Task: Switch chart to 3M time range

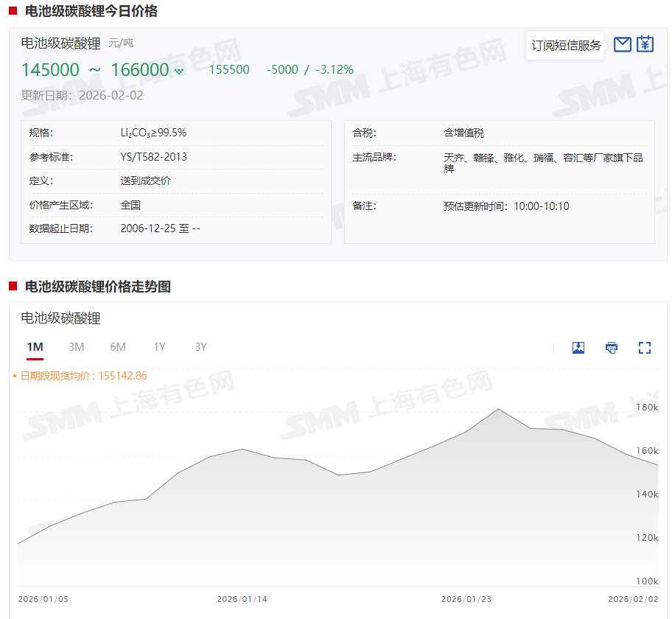Action: pos(77,347)
